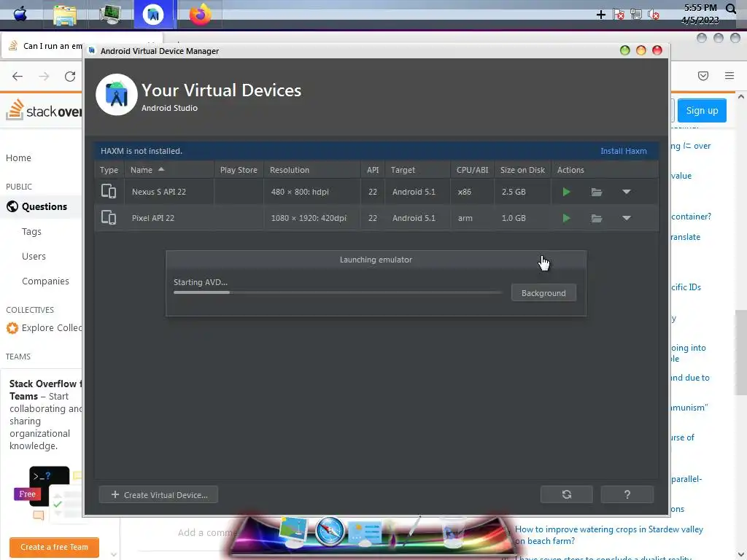The width and height of the screenshot is (747, 560).
Task: Click the API column header
Action: click(373, 170)
